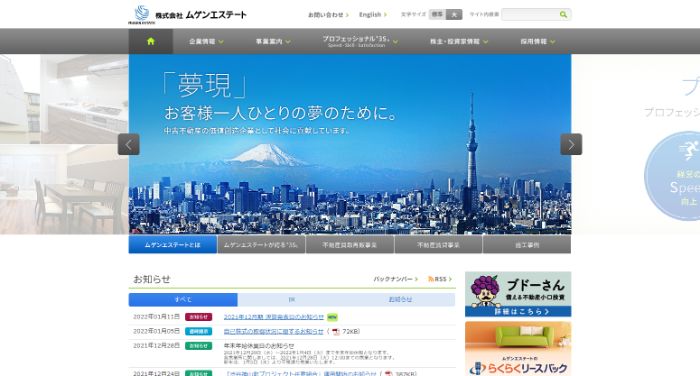Switch news filter to すべて tab

coord(183,300)
